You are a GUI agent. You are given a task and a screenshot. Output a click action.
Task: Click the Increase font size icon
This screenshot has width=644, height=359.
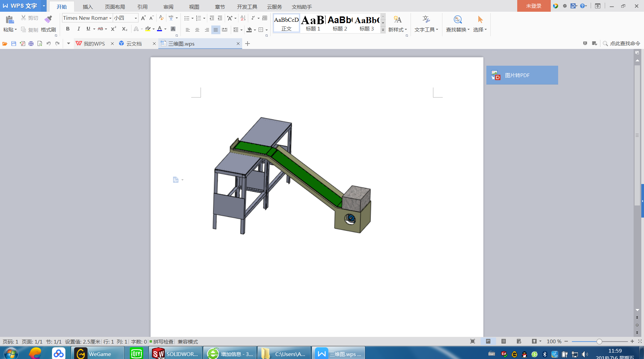[x=143, y=18]
